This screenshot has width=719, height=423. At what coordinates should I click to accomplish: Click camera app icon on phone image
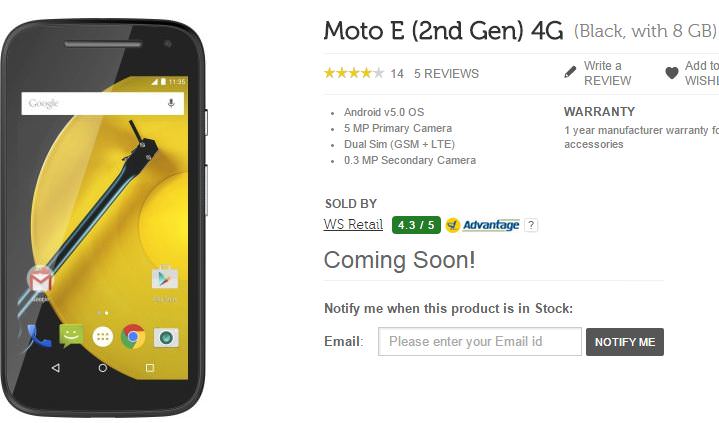166,338
